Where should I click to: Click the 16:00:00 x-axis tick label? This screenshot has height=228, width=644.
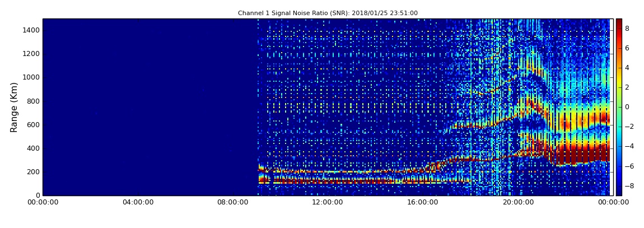tap(423, 202)
